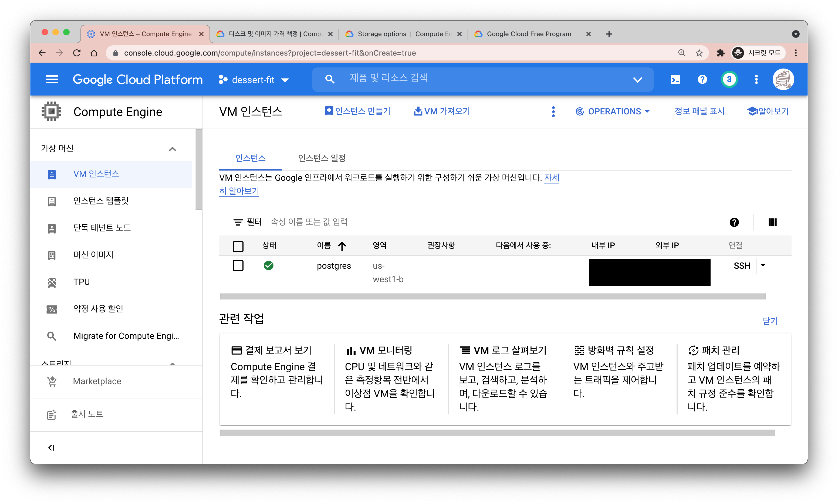The height and width of the screenshot is (504, 838).
Task: Check the postgres instance checkbox
Action: click(238, 265)
